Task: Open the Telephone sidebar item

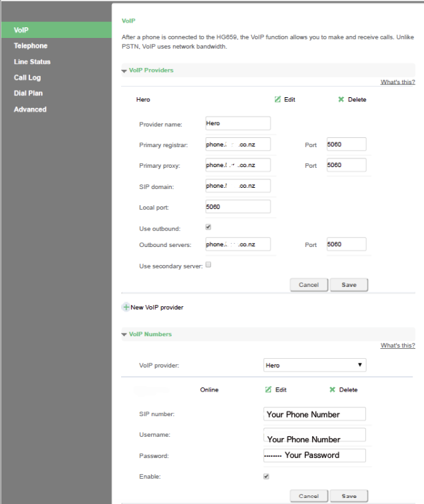Action: [x=31, y=46]
